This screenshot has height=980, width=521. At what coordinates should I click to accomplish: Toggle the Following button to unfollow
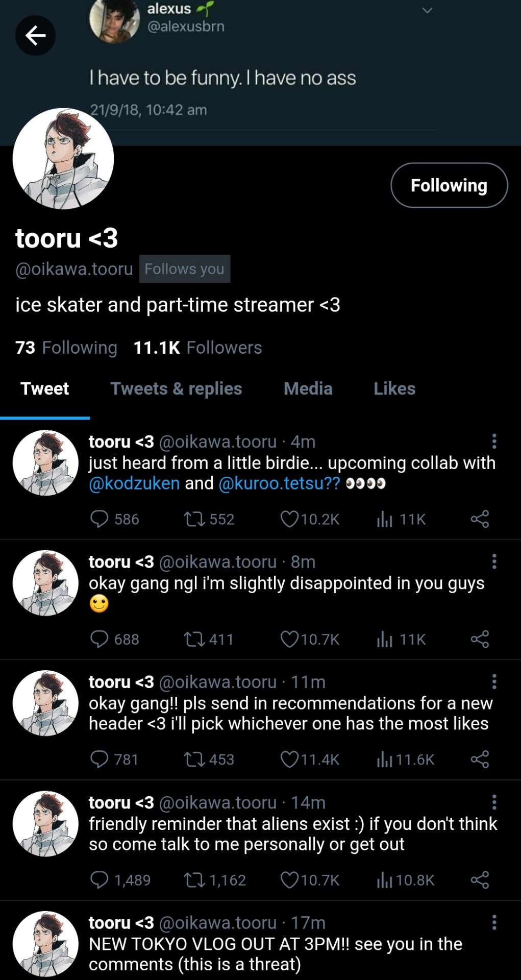point(449,185)
